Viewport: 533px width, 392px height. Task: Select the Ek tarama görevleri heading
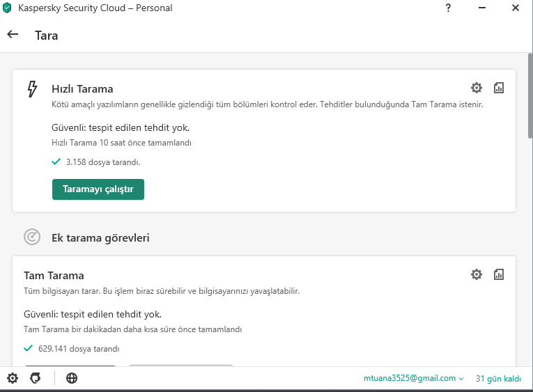[x=100, y=238]
